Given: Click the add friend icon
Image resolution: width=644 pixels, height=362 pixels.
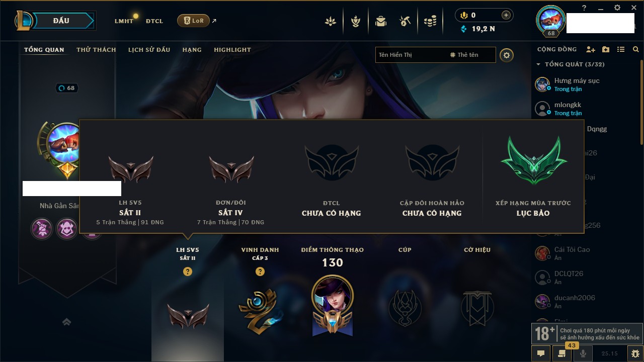Looking at the screenshot, I should [591, 49].
